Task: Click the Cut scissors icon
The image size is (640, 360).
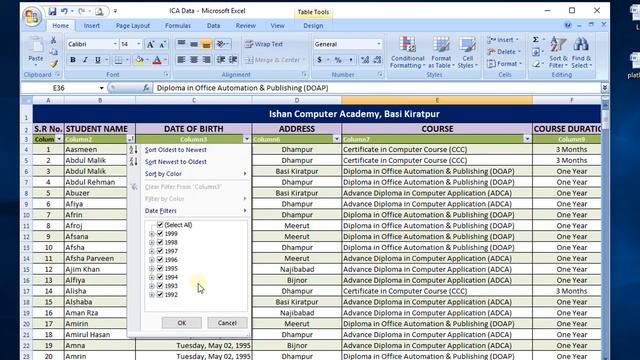Action: (53, 40)
